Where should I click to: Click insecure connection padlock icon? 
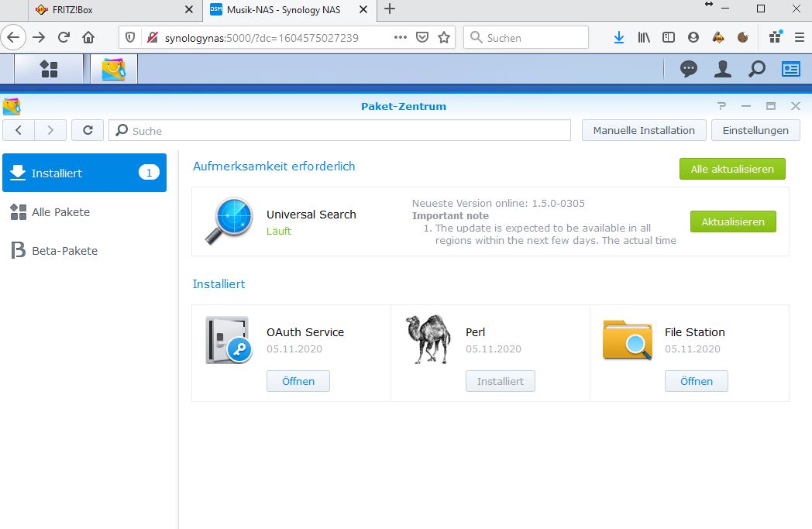[x=152, y=37]
